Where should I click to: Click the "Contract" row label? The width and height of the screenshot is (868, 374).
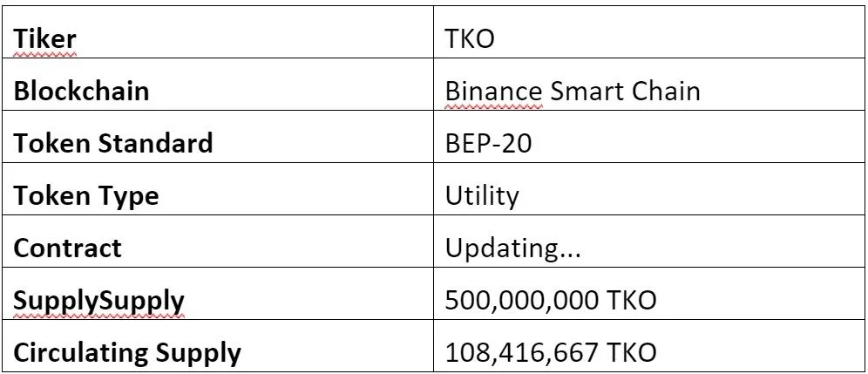[67, 248]
